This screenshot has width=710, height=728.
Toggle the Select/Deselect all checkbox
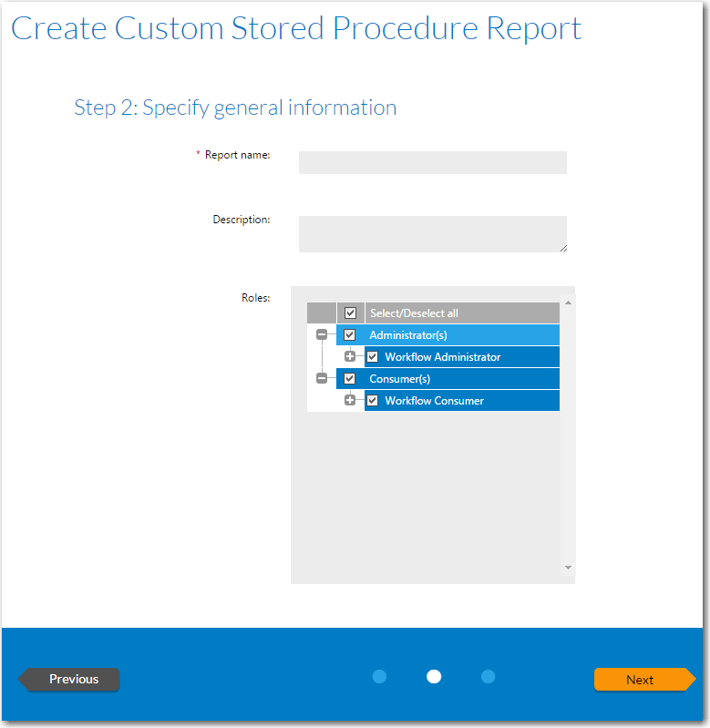[350, 313]
